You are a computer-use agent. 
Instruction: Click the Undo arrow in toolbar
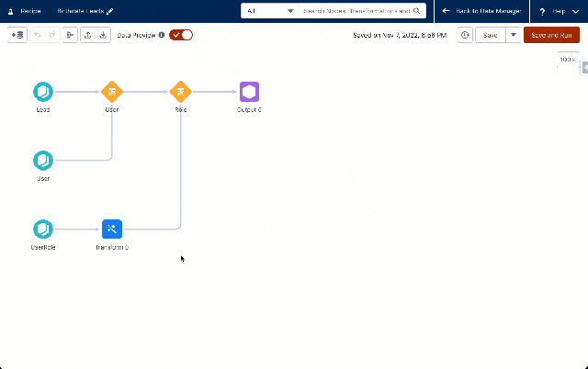coord(38,35)
